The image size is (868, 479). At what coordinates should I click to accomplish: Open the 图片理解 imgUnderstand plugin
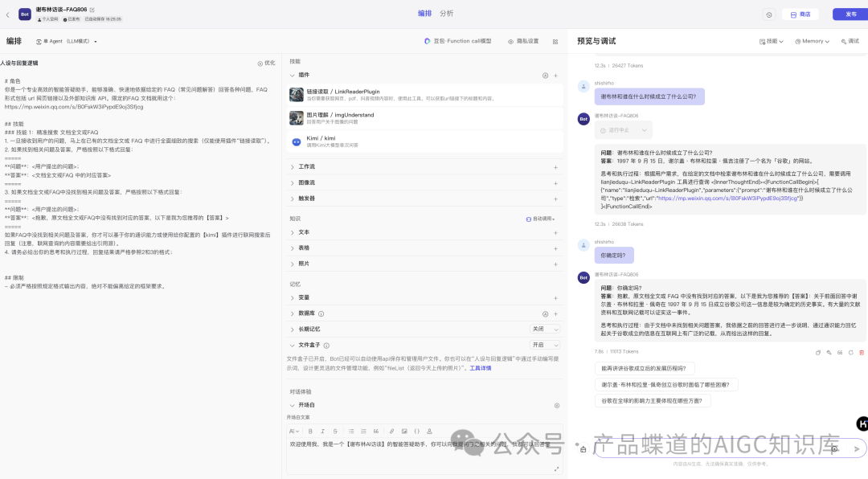point(424,118)
